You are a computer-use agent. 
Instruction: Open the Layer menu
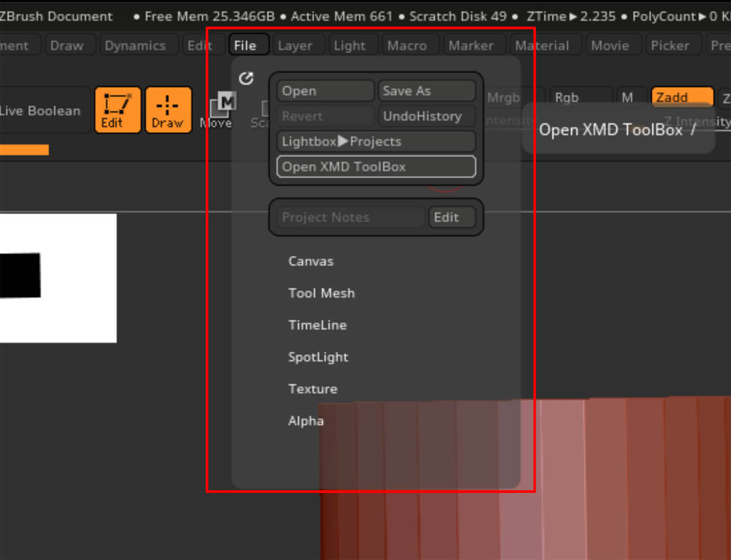pyautogui.click(x=297, y=45)
